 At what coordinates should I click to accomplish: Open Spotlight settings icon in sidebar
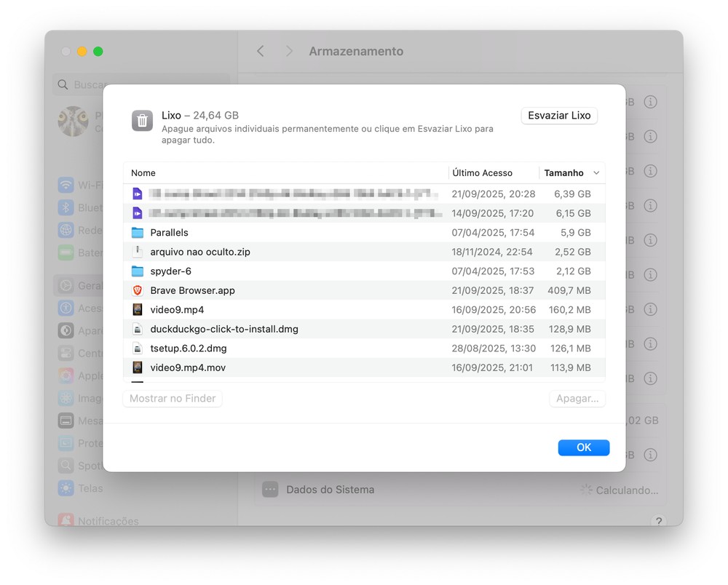tap(66, 466)
